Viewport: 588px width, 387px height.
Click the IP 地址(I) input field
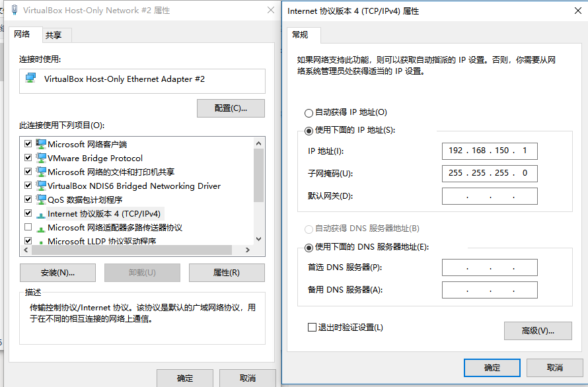click(x=490, y=151)
